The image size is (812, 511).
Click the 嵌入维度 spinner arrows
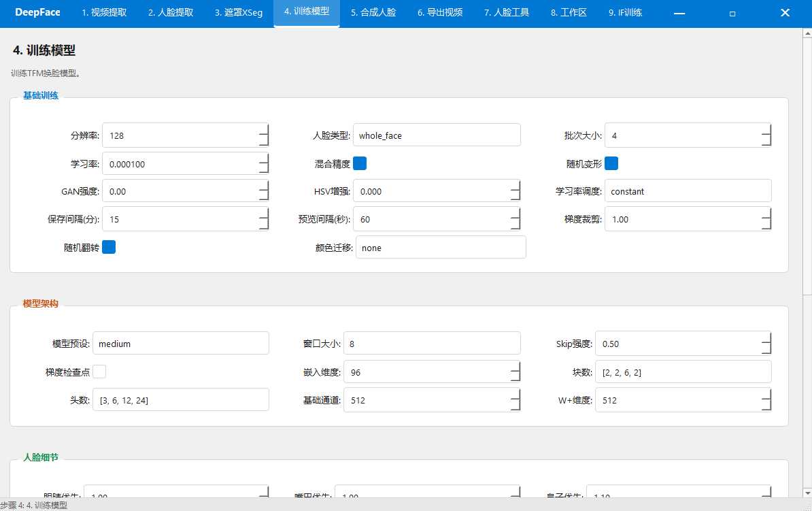(515, 372)
